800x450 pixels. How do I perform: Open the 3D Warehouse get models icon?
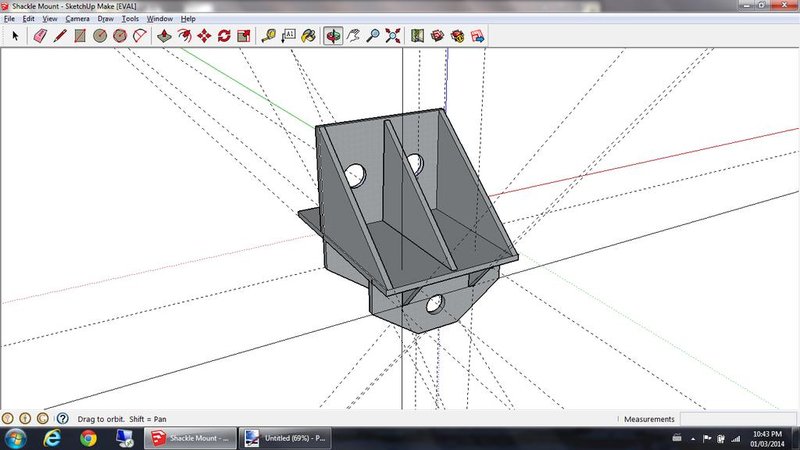[x=437, y=36]
